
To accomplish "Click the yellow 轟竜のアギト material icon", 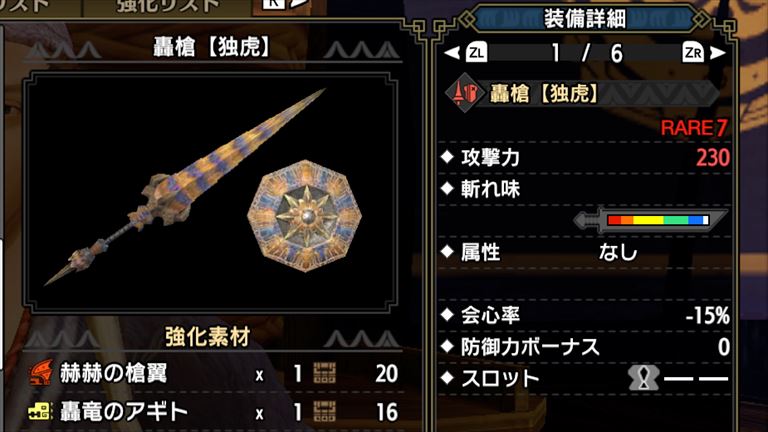I will point(39,411).
